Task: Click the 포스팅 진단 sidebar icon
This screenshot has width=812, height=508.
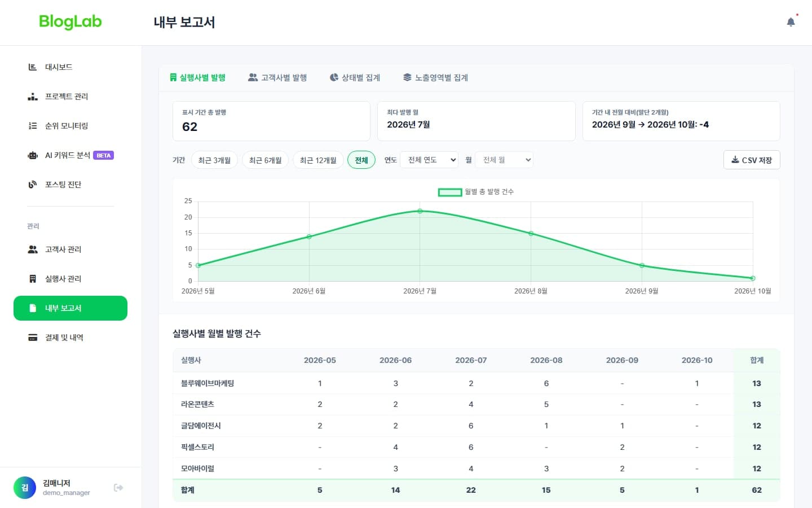Action: [33, 185]
